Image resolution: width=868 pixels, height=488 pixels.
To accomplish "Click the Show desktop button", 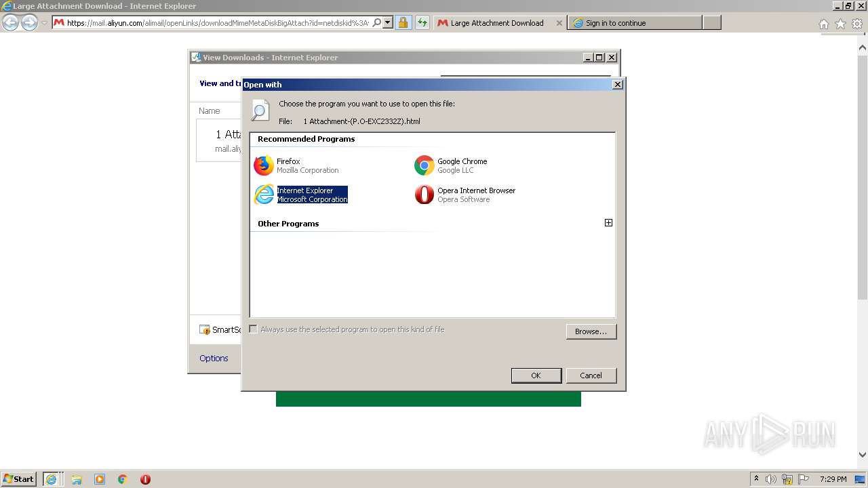I will 861,479.
